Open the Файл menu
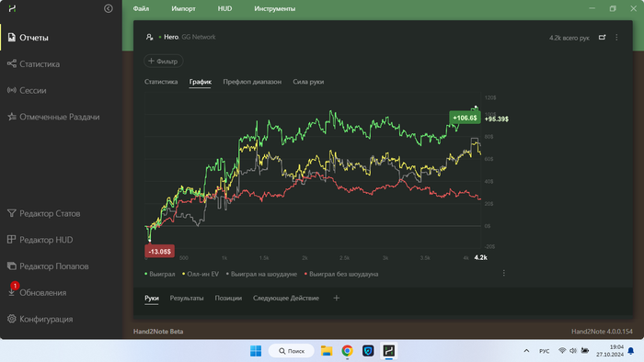Viewport: 644px width, 362px height. point(141,8)
